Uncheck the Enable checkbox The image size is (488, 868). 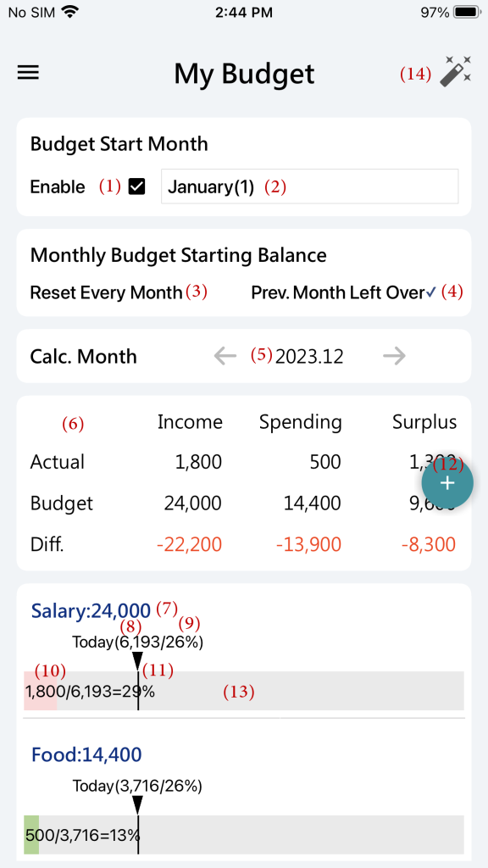(x=136, y=187)
